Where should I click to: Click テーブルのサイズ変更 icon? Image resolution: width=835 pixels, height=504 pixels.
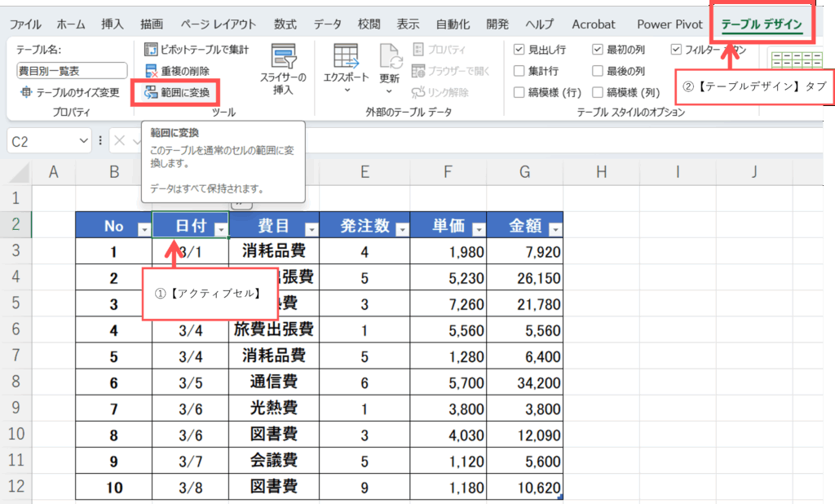26,92
